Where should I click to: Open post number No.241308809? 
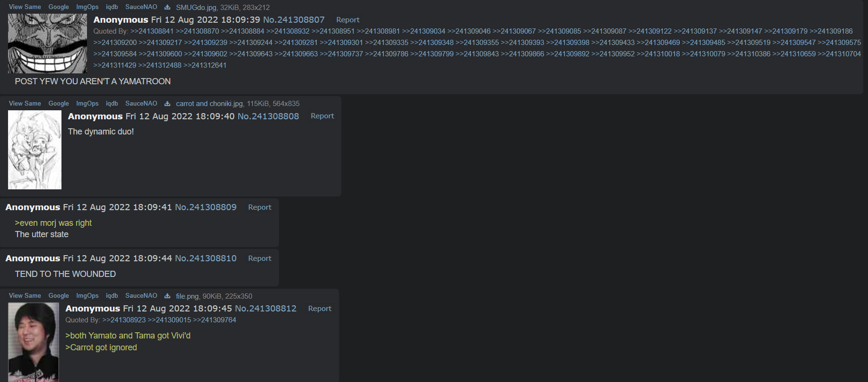click(x=206, y=207)
